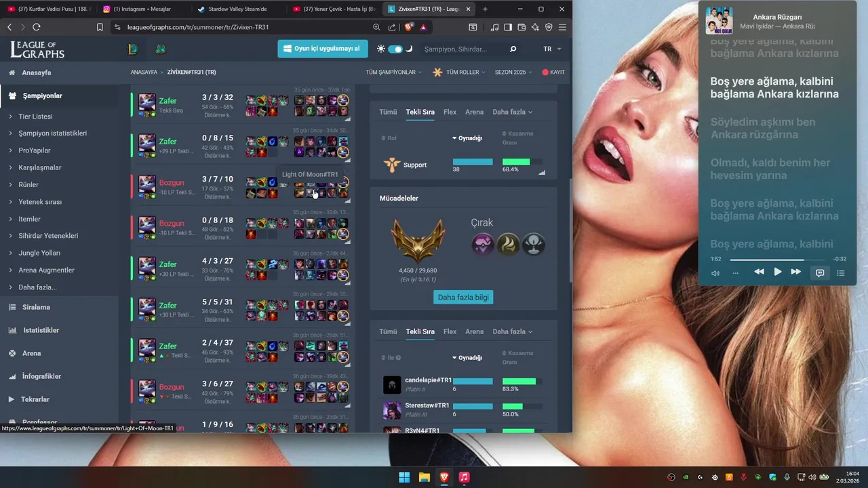
Task: Skip to next track in music player
Action: click(x=796, y=272)
